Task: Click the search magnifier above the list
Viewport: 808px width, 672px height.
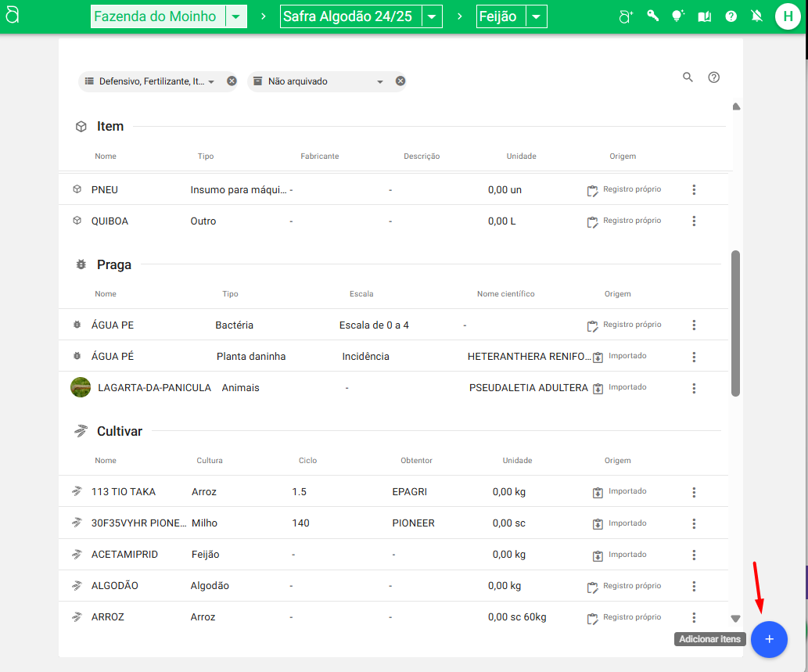Action: pyautogui.click(x=688, y=77)
